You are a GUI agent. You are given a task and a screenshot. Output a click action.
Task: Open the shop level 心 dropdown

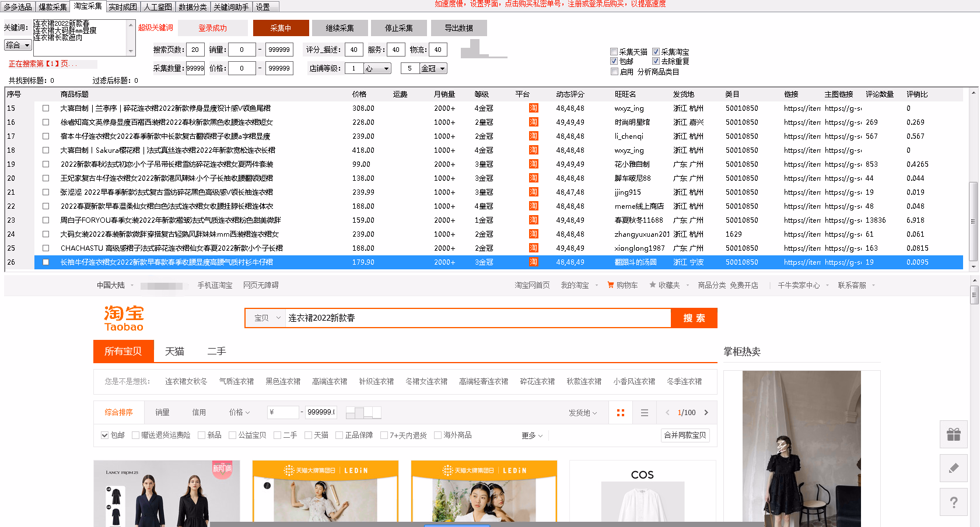click(377, 69)
